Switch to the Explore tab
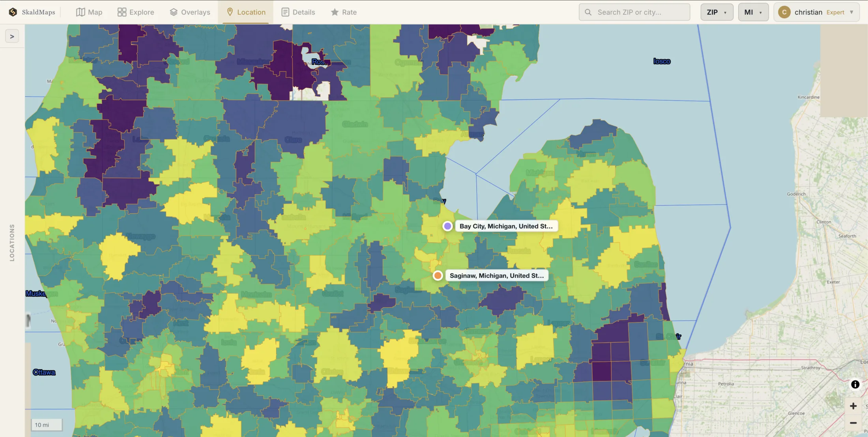 coord(136,12)
